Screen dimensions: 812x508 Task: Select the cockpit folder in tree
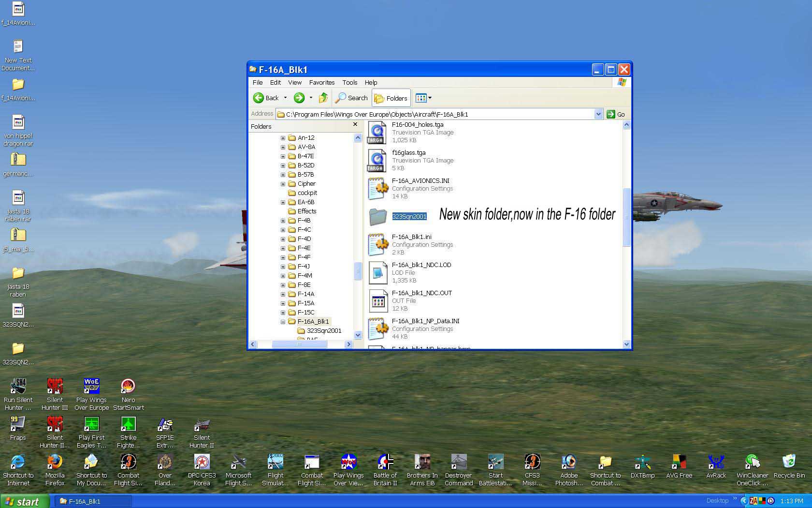[x=303, y=193]
